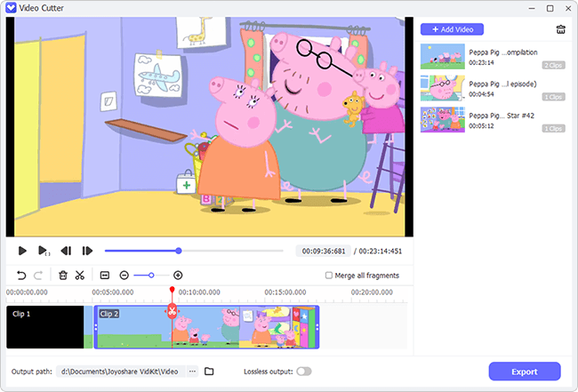Image resolution: width=578 pixels, height=392 pixels.
Task: Split clip with the scissors tool
Action: (x=80, y=276)
